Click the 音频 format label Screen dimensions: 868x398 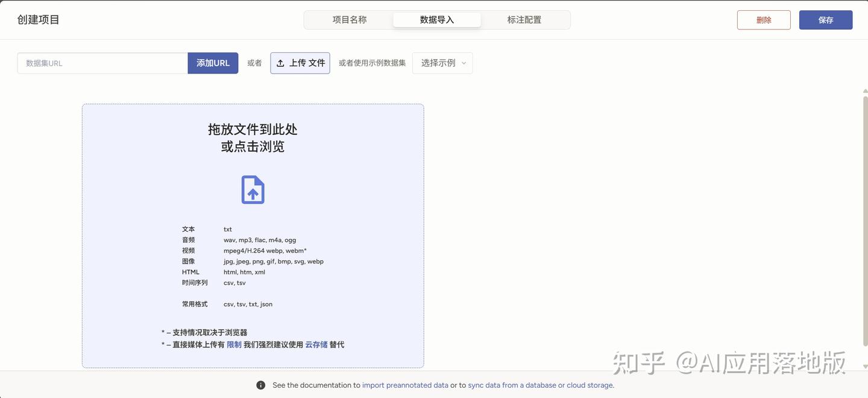click(189, 240)
